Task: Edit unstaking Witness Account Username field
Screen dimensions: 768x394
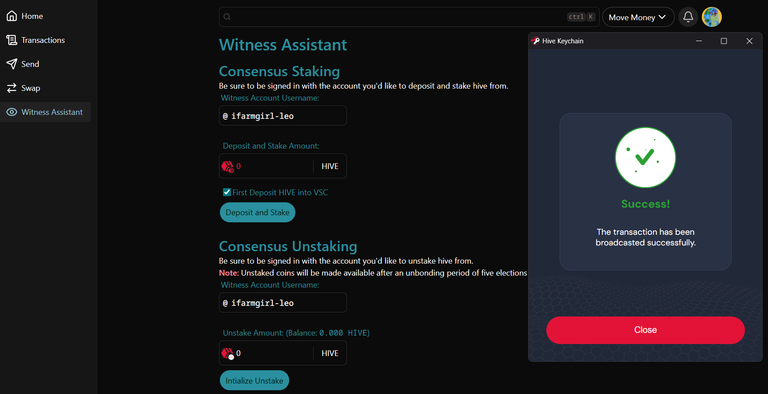Action: click(283, 303)
